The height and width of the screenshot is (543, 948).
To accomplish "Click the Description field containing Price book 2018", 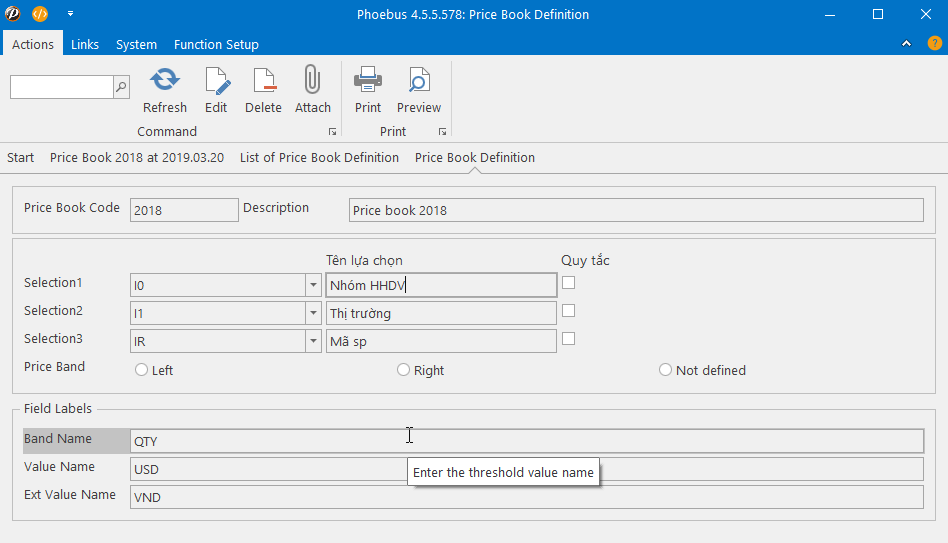I will click(x=636, y=210).
